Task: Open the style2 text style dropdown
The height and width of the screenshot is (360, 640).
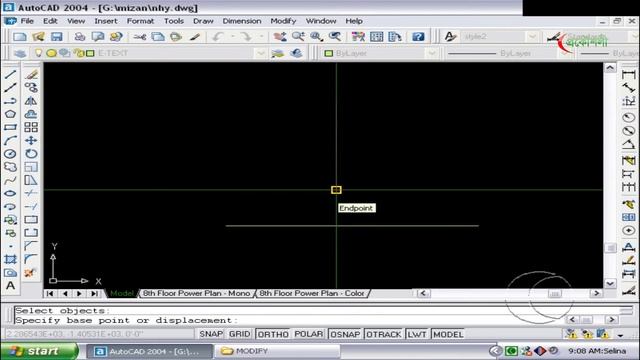Action: [532, 37]
